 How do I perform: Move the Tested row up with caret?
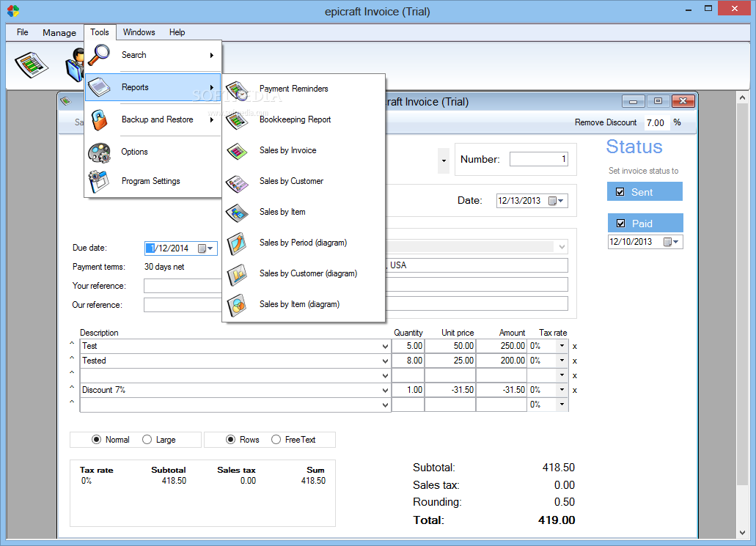(72, 358)
